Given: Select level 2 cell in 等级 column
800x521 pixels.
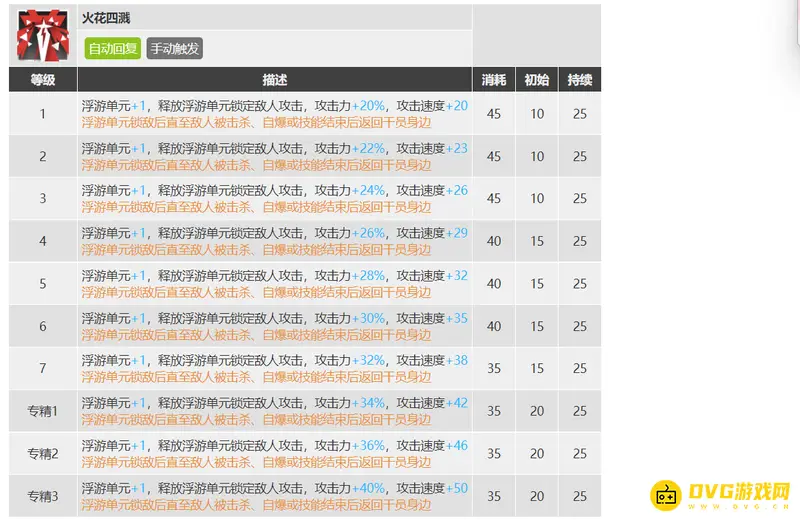Looking at the screenshot, I should pyautogui.click(x=43, y=156).
